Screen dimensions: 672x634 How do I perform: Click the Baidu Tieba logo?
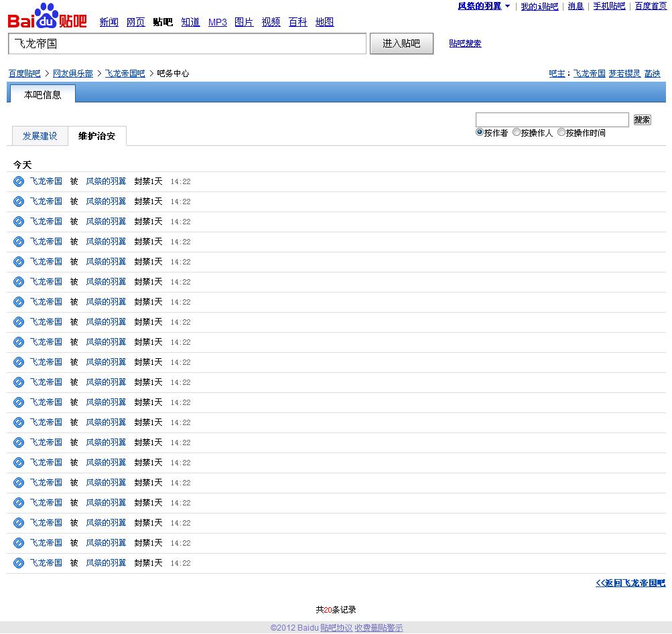(47, 16)
